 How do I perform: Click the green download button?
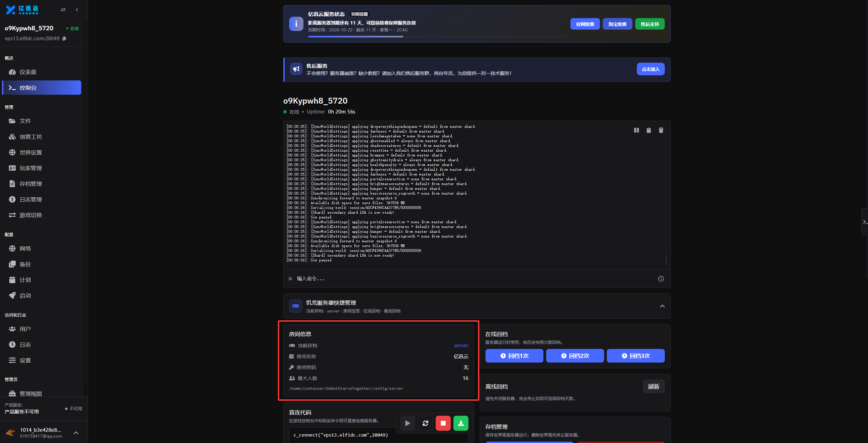(461, 423)
